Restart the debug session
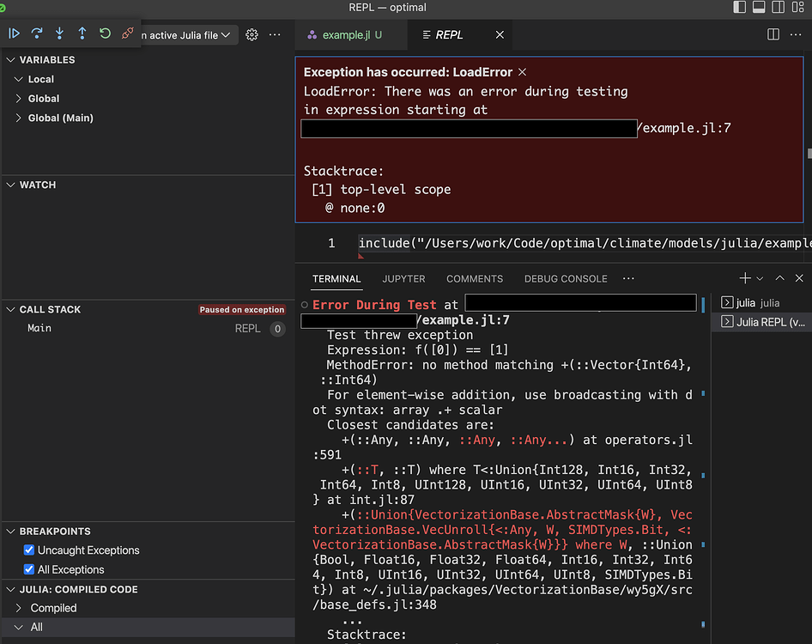Viewport: 812px width, 644px height. click(105, 33)
